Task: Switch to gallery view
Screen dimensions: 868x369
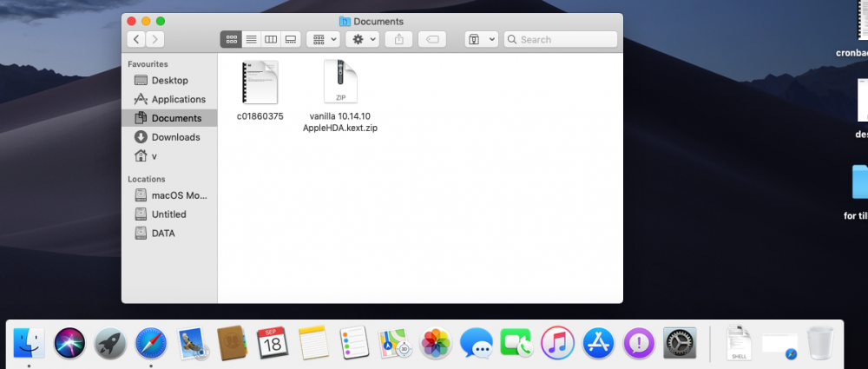Action: (x=291, y=39)
